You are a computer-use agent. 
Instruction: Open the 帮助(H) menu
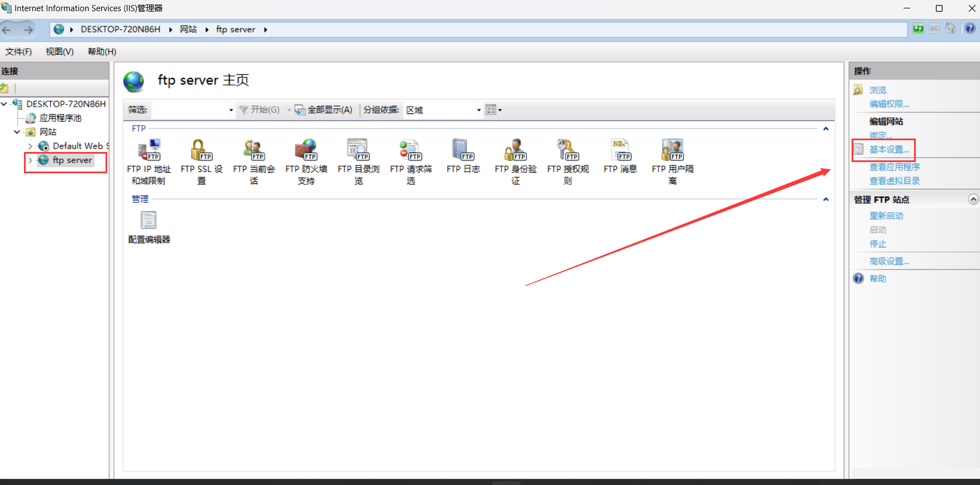pyautogui.click(x=102, y=51)
